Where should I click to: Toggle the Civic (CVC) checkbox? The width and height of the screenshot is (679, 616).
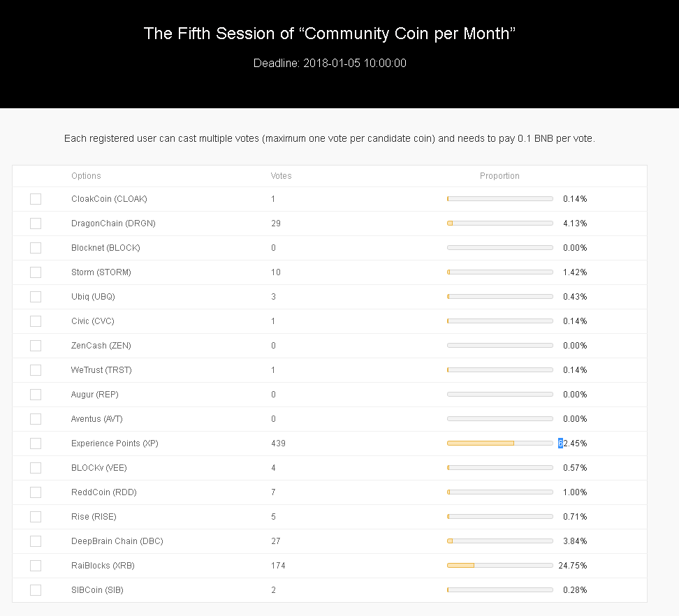pos(36,321)
